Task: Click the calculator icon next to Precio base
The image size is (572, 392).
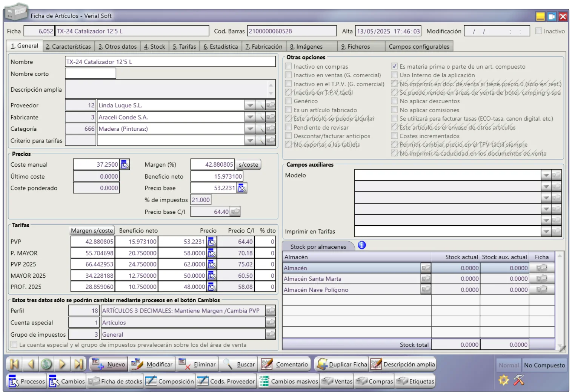Action: coord(242,188)
